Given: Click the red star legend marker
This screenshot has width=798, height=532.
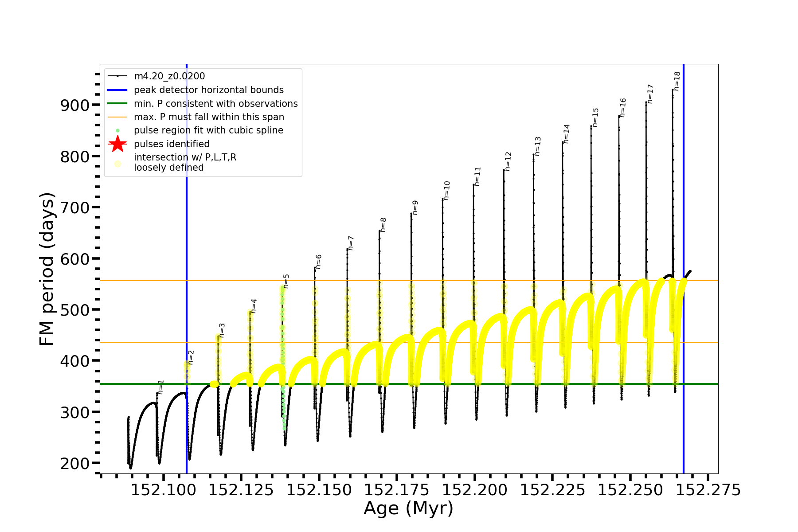Looking at the screenshot, I should pos(117,144).
